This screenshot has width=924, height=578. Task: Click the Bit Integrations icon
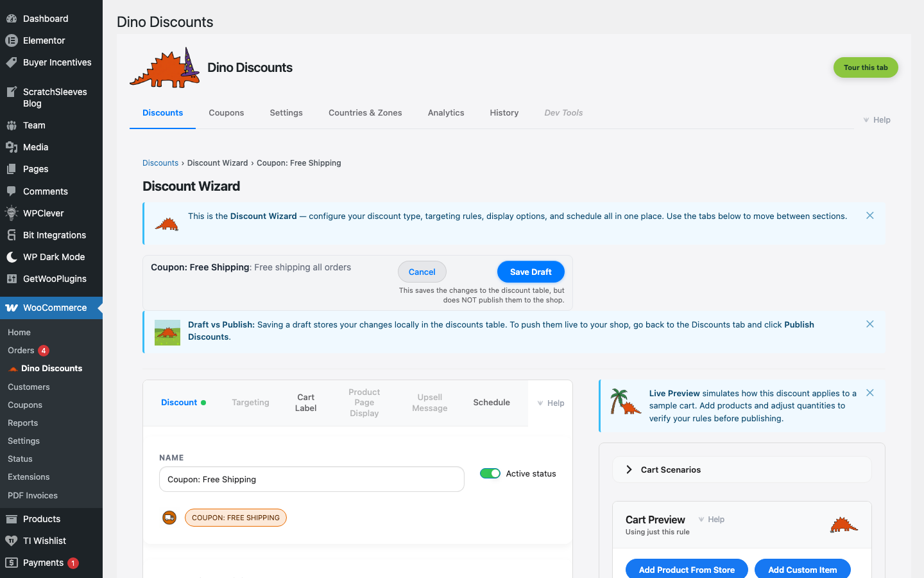point(12,235)
